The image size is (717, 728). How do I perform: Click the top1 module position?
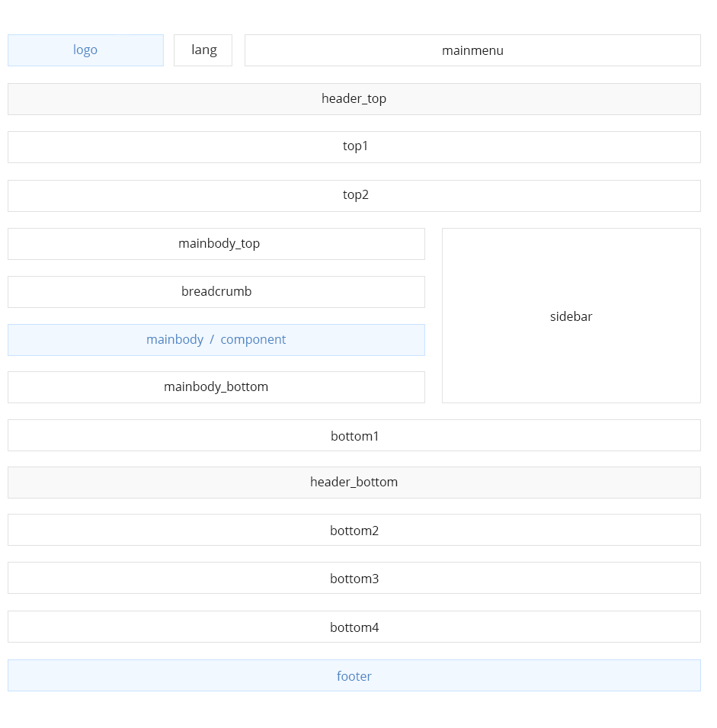(354, 147)
